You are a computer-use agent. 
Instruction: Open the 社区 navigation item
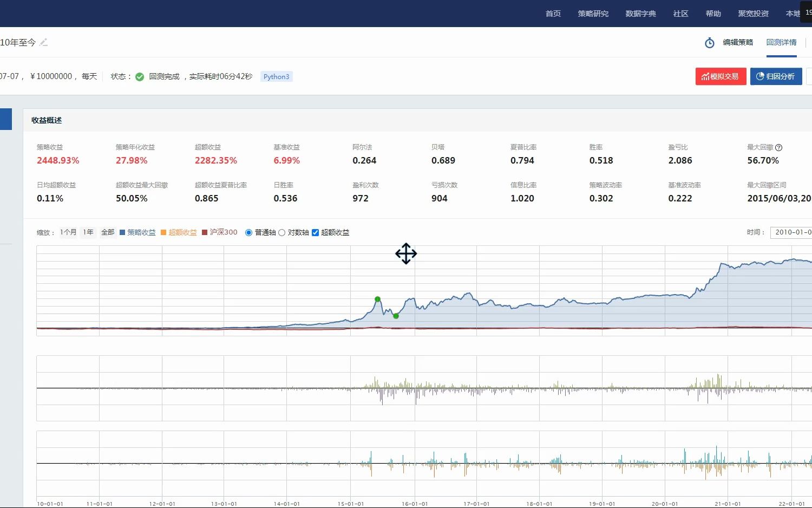click(x=681, y=14)
